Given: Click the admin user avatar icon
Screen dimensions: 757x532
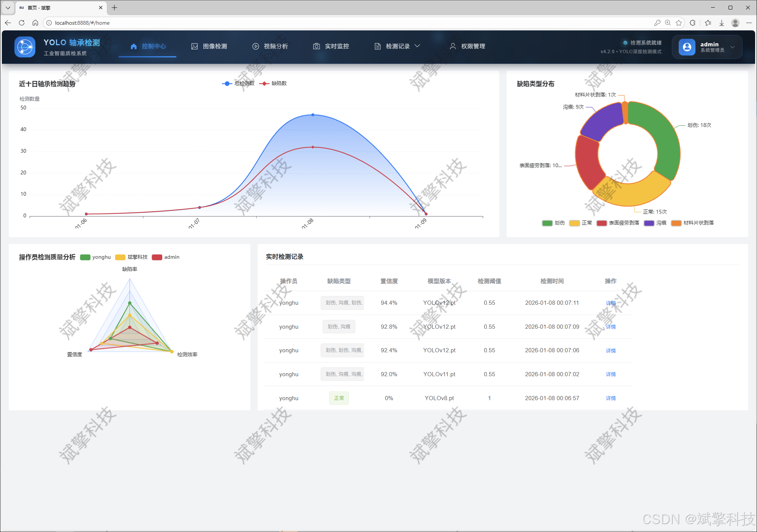Looking at the screenshot, I should point(687,47).
